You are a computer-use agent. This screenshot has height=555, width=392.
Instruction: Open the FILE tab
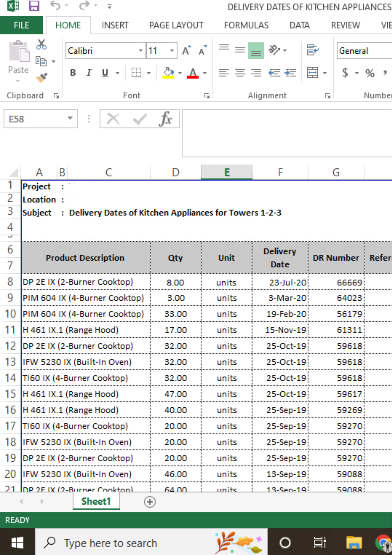point(21,25)
